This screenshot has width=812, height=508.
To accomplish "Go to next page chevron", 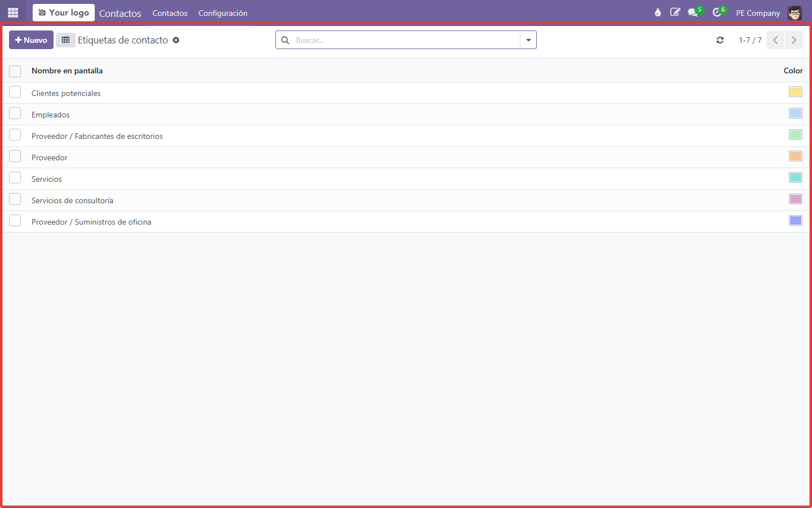I will (x=794, y=40).
